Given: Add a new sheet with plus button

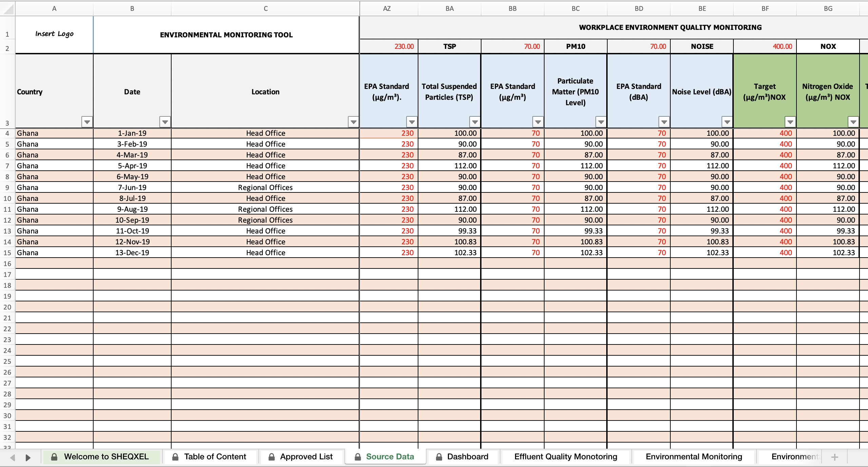Looking at the screenshot, I should (835, 457).
